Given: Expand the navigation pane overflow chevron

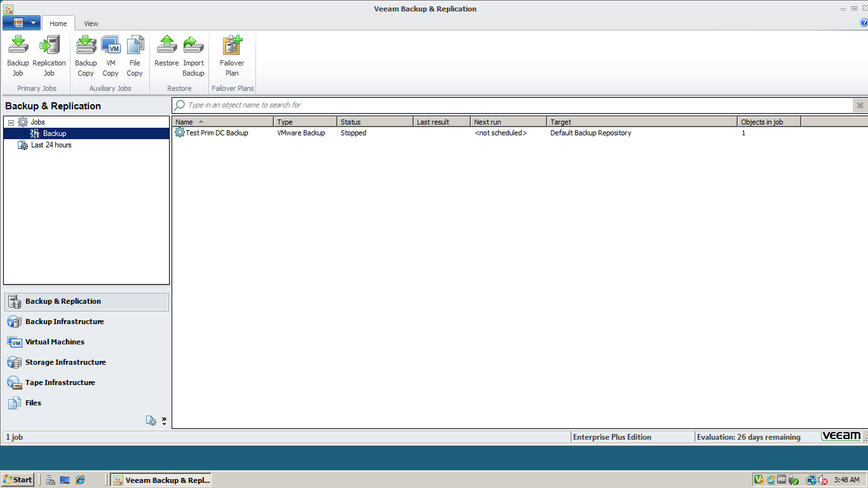Looking at the screenshot, I should tap(164, 420).
